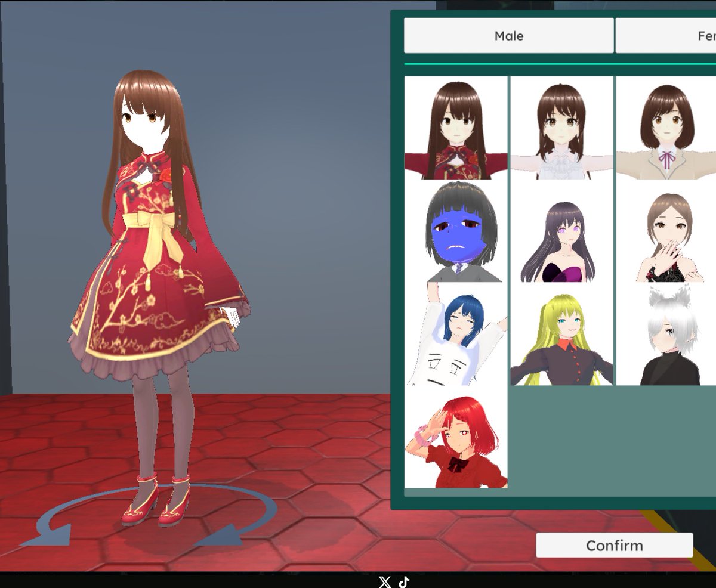Viewport: 716px width, 588px height.
Task: Select the yellow-green twin-tail avatar
Action: click(x=562, y=335)
